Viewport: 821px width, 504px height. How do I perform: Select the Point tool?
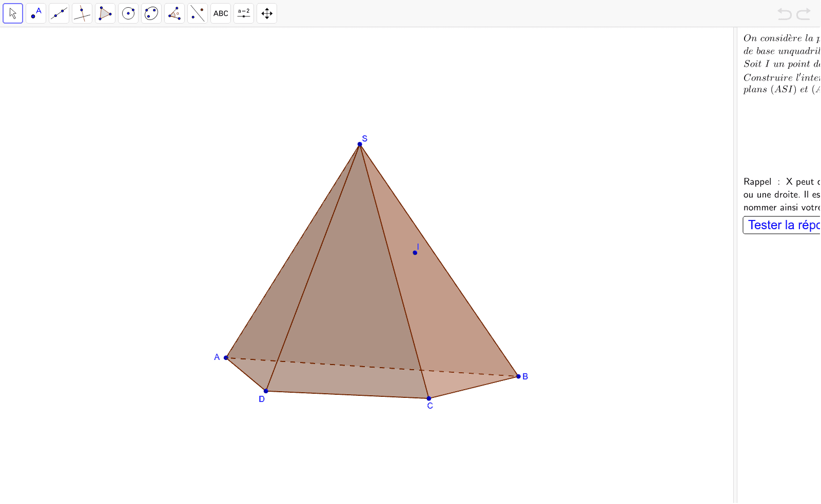(x=36, y=13)
